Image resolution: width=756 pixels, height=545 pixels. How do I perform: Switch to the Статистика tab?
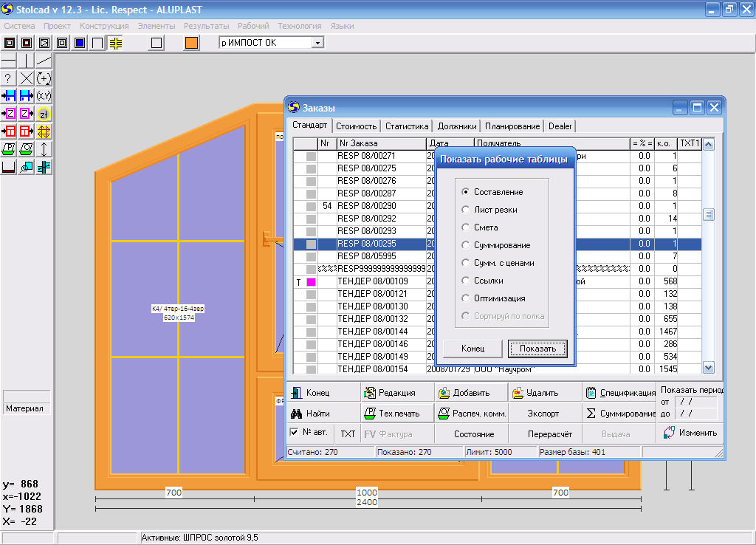click(407, 126)
